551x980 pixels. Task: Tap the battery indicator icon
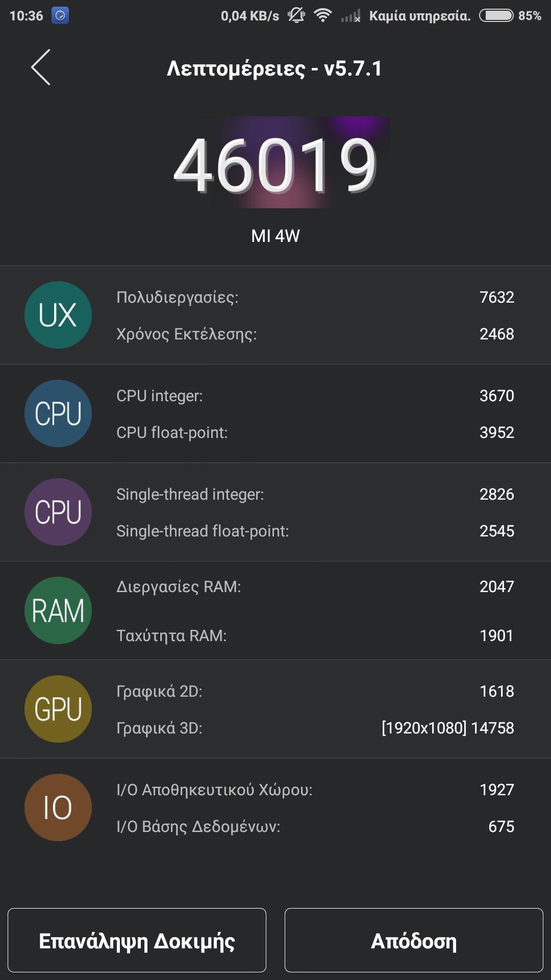click(x=496, y=16)
